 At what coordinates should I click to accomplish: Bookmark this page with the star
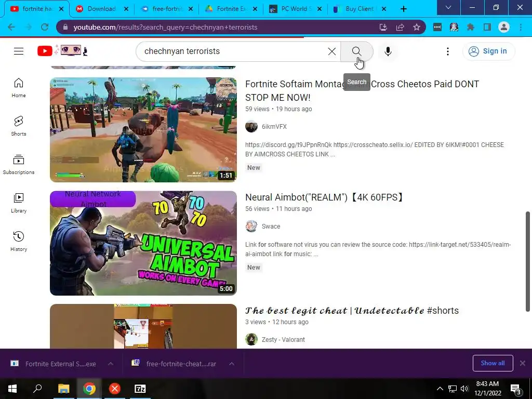[417, 27]
